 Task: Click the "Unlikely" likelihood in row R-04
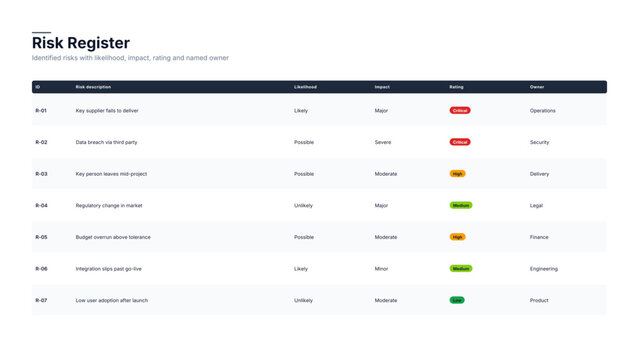pos(304,205)
